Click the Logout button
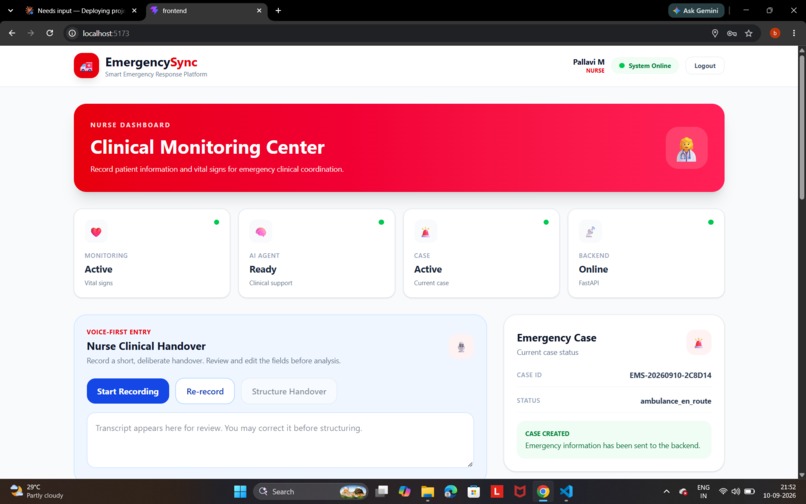The width and height of the screenshot is (806, 504). point(705,66)
